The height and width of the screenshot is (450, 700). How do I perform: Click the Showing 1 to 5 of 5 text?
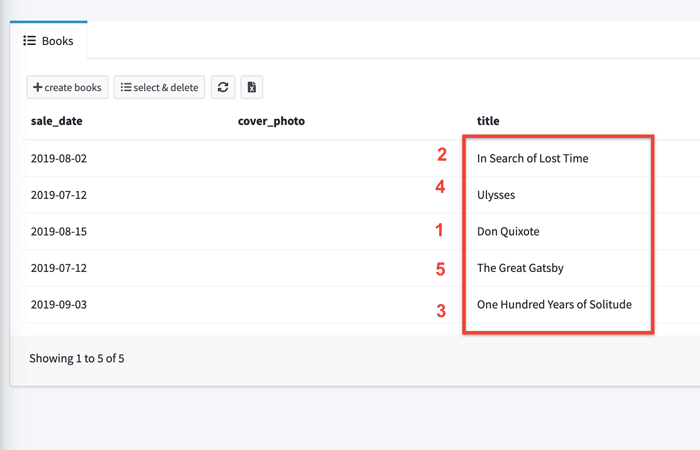(77, 358)
